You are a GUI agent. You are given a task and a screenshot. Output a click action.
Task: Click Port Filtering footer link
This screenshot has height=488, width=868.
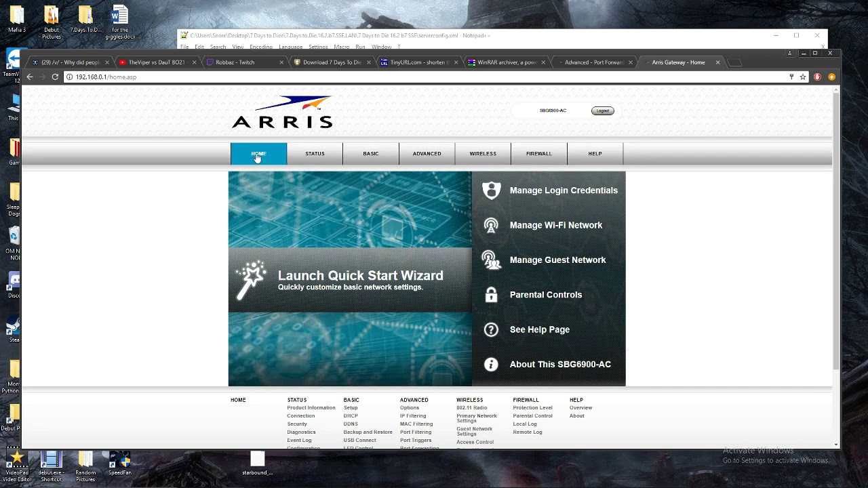click(x=416, y=432)
